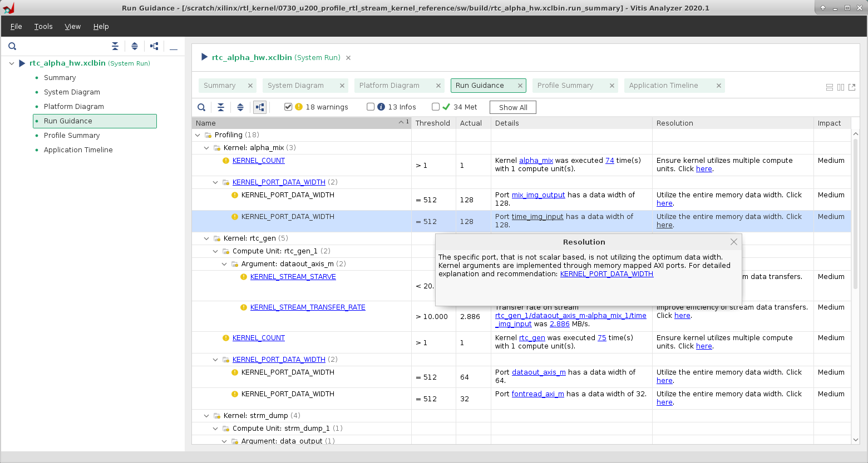Collapse the Profiling group
The image size is (868, 463).
point(198,135)
